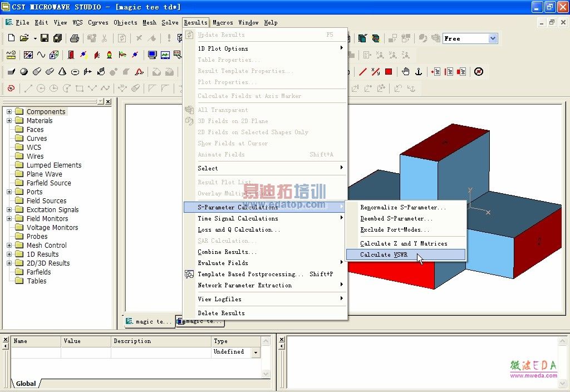Save the project with the floppy disk icon

[x=45, y=38]
